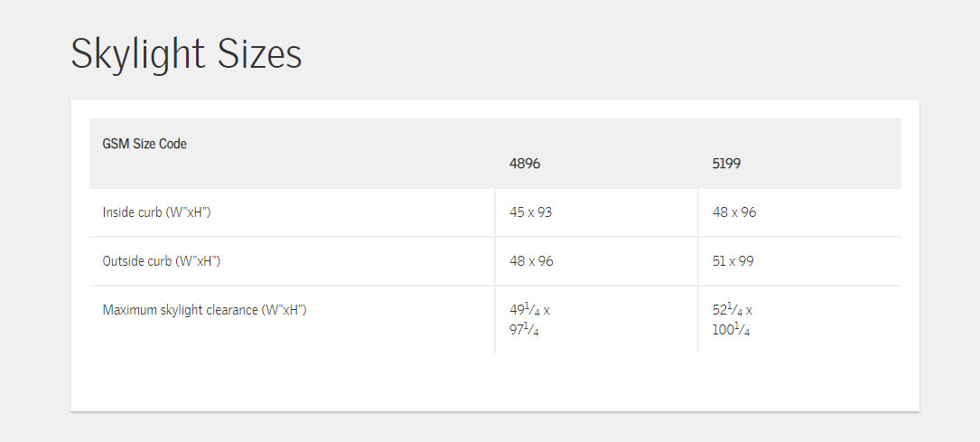
Task: Click the "GSM Size Code" table header
Action: click(145, 144)
